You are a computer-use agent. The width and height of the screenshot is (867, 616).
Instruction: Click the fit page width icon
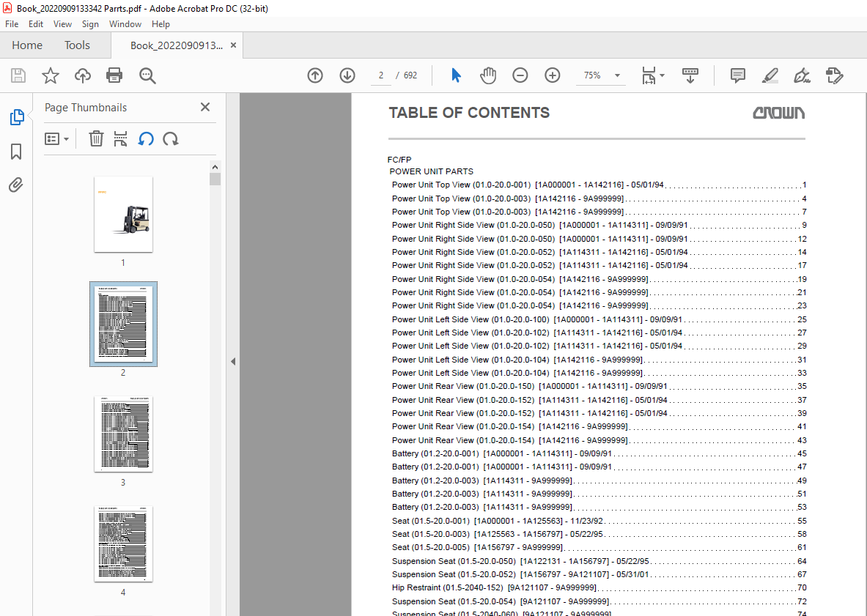648,75
